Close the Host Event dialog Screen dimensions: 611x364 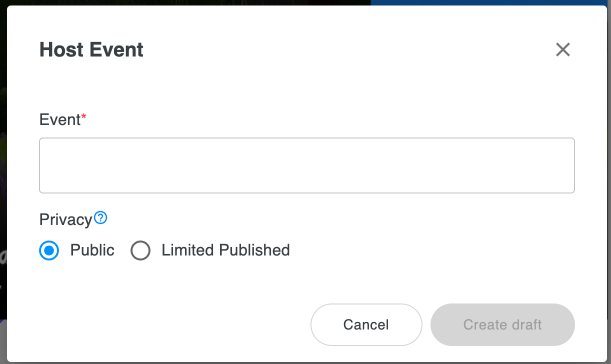(563, 49)
